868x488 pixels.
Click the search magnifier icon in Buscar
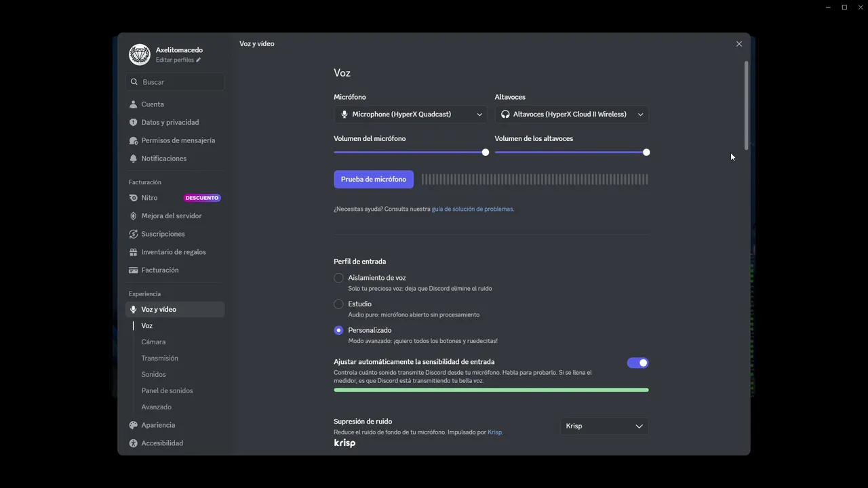pyautogui.click(x=134, y=82)
